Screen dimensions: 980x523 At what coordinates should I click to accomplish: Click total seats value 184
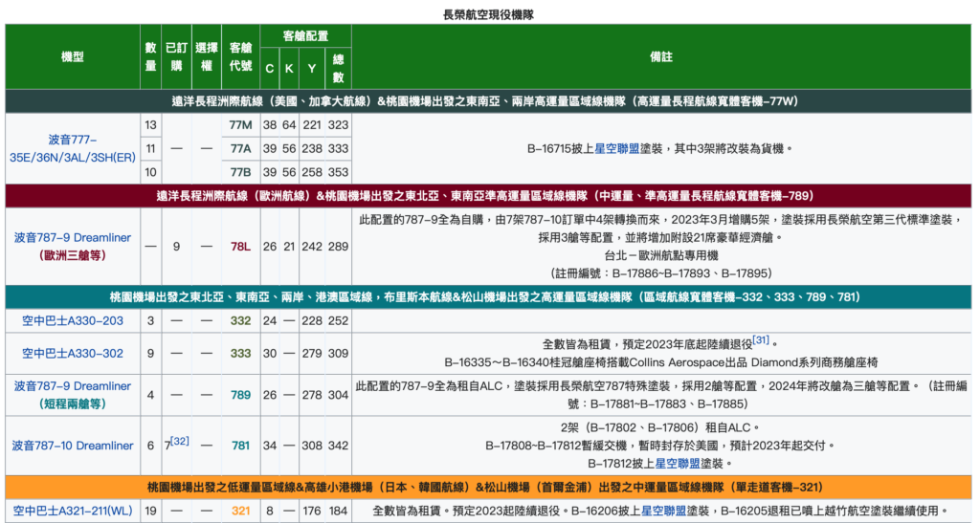(338, 511)
